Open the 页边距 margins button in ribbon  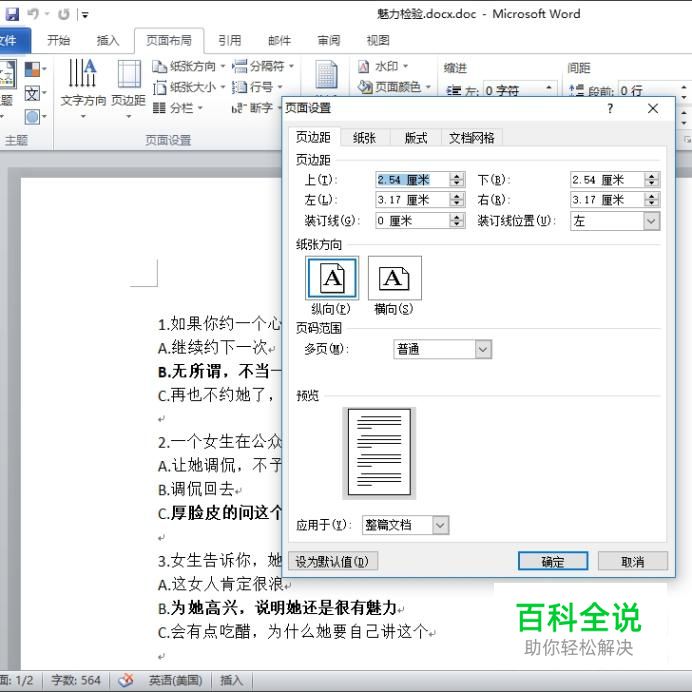(x=128, y=87)
